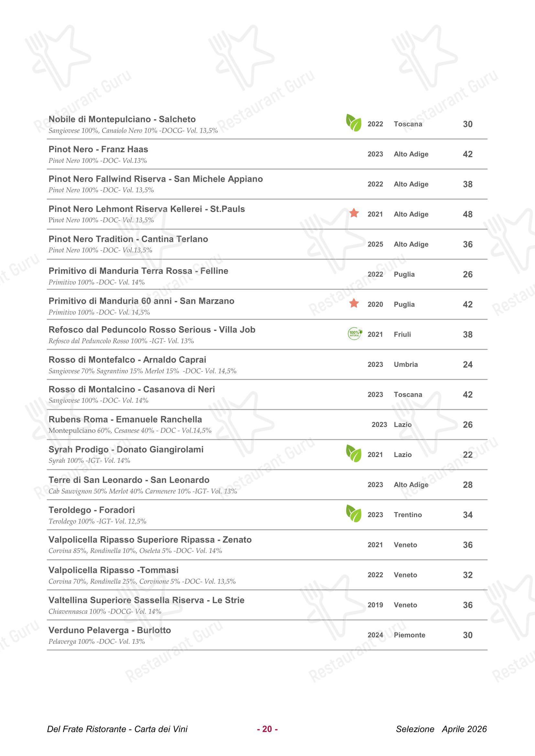The height and width of the screenshot is (756, 535).
Task: Click the green leaf icon beside Nobile di Montepulciano
Action: pyautogui.click(x=354, y=123)
